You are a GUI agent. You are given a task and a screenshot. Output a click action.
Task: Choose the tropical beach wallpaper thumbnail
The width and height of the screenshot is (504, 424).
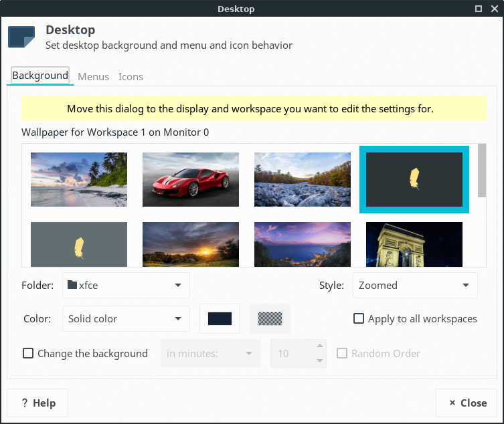pos(79,179)
